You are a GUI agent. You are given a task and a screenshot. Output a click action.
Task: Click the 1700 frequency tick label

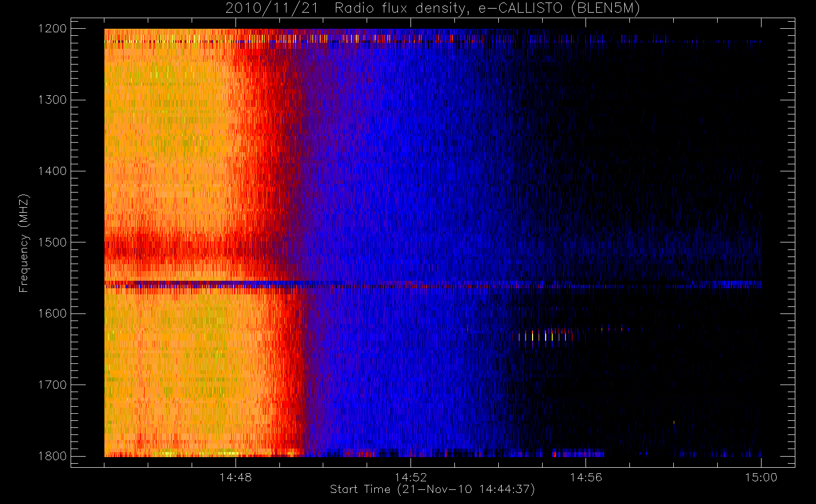52,385
